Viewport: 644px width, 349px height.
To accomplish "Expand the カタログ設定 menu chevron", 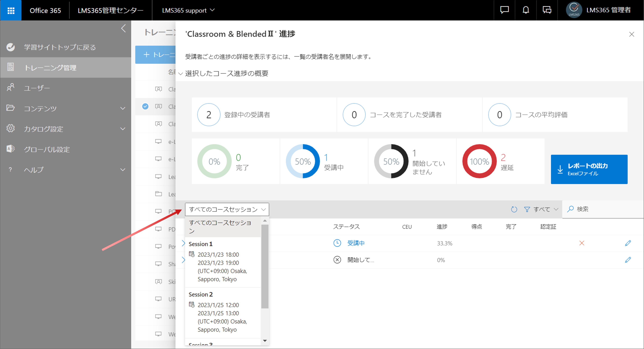I will (123, 129).
